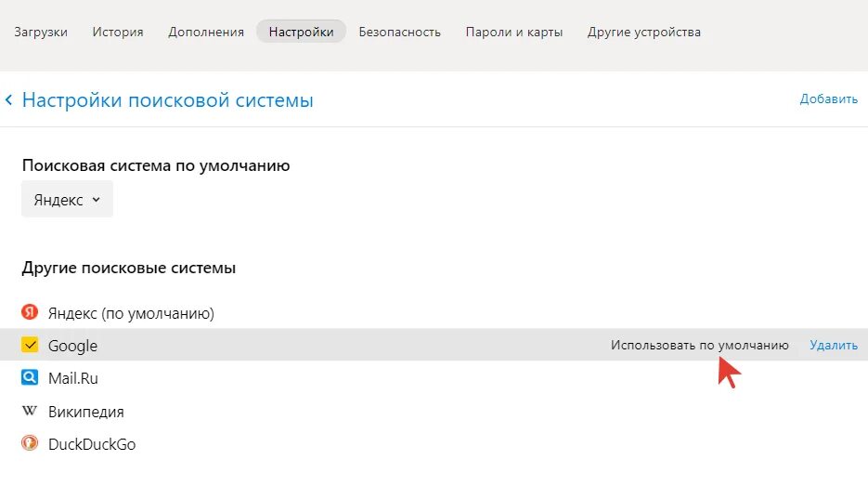Click the Wikipedia W icon

[x=30, y=411]
